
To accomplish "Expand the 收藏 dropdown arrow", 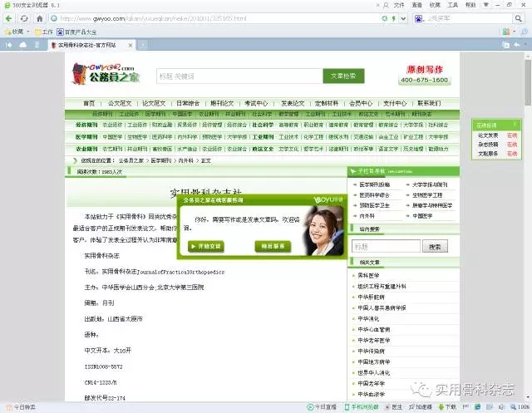I will [28, 32].
